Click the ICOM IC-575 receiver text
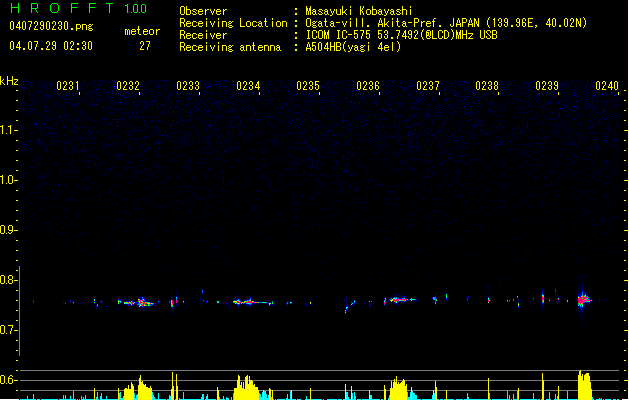Image resolution: width=629 pixels, height=400 pixels. pos(402,35)
